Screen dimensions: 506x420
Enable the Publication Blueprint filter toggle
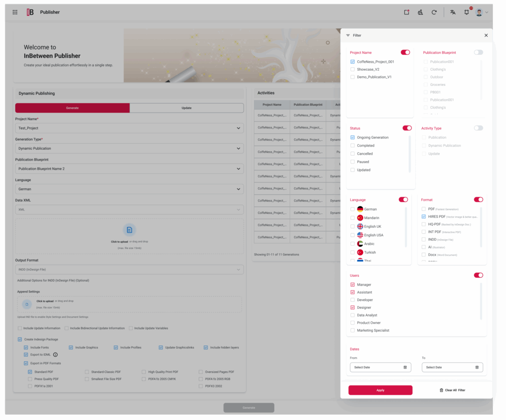(478, 52)
